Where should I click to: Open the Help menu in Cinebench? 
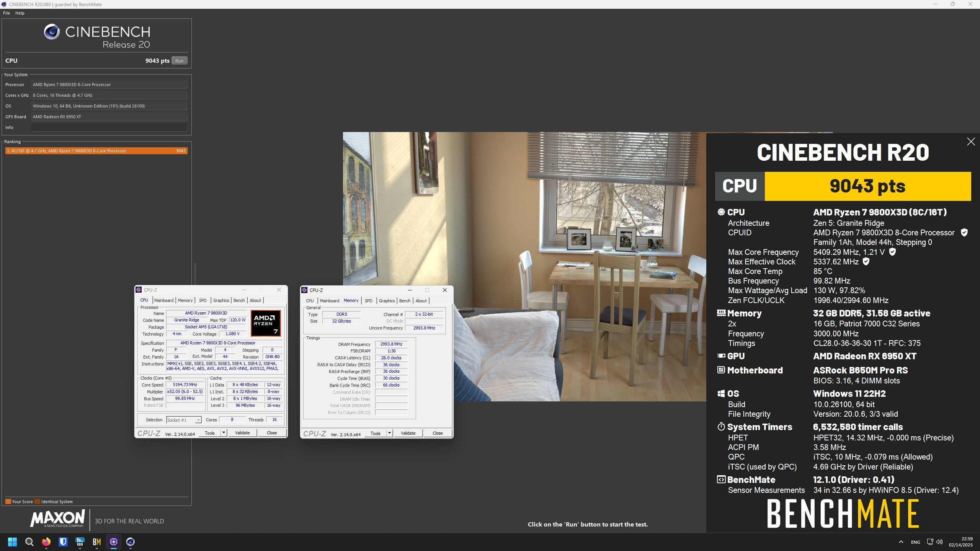point(20,13)
